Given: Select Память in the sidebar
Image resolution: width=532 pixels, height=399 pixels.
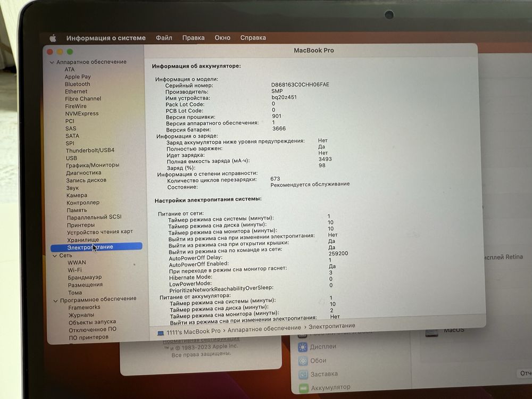Looking at the screenshot, I should point(77,210).
